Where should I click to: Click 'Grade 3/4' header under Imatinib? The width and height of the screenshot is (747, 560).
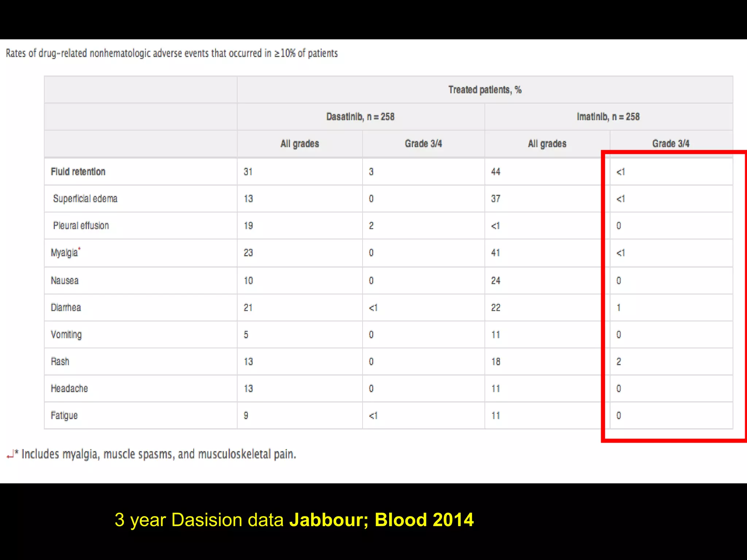tap(671, 144)
